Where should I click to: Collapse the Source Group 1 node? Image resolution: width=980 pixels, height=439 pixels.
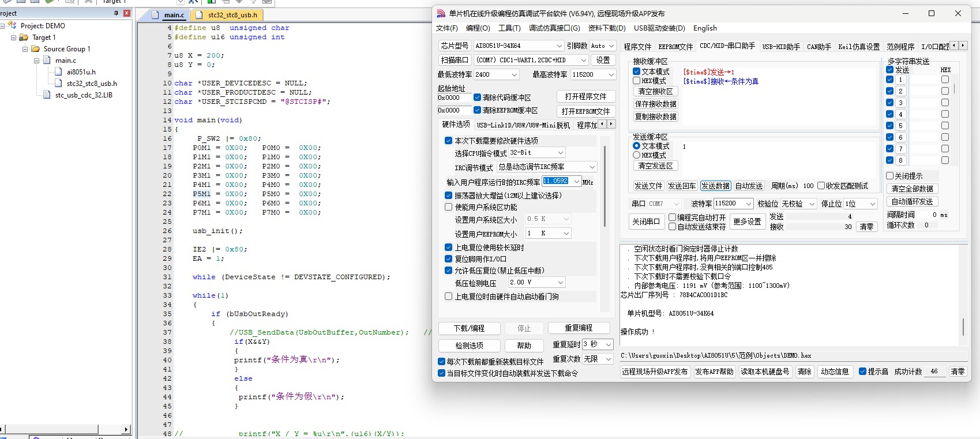pyautogui.click(x=25, y=49)
